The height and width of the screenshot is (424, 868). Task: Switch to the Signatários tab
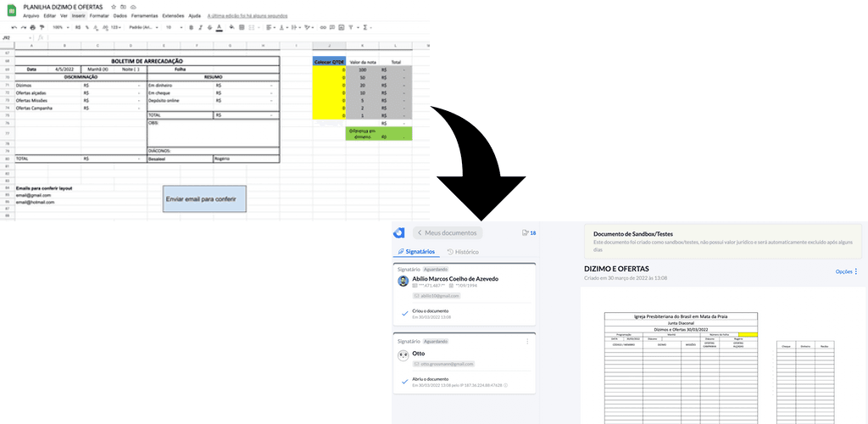pos(415,252)
